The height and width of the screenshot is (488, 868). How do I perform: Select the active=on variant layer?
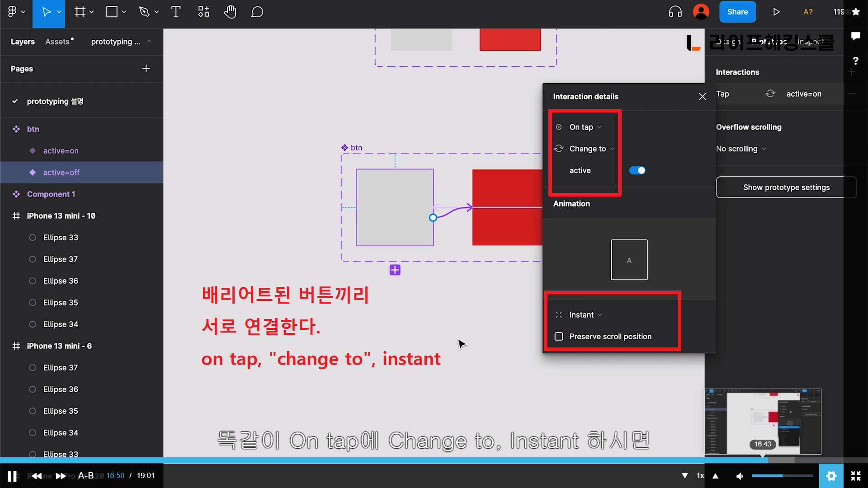61,151
